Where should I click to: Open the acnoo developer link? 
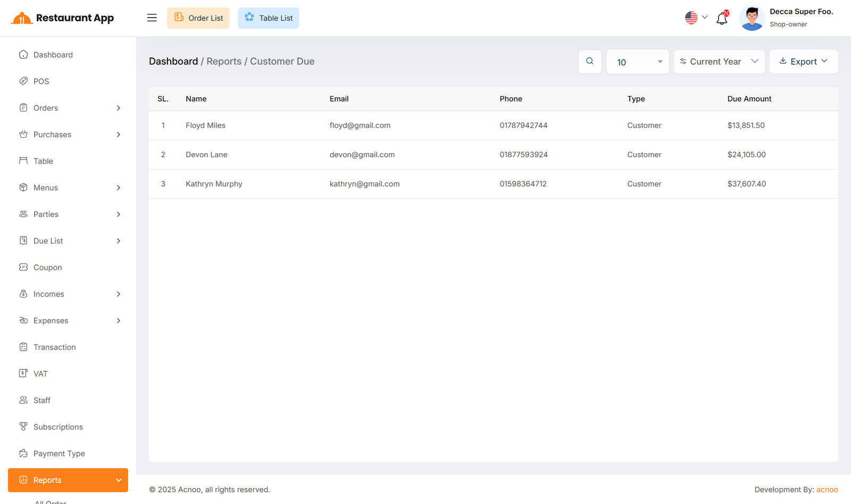827,490
